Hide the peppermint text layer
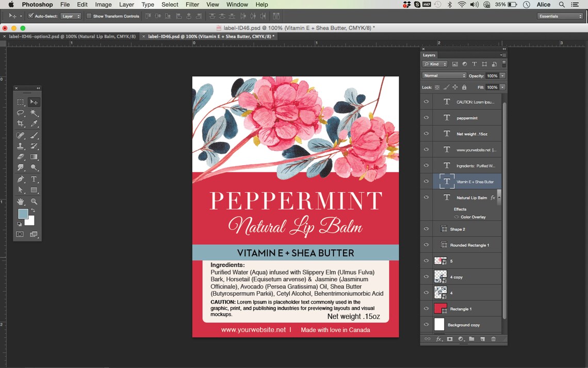The height and width of the screenshot is (368, 588). 426,118
